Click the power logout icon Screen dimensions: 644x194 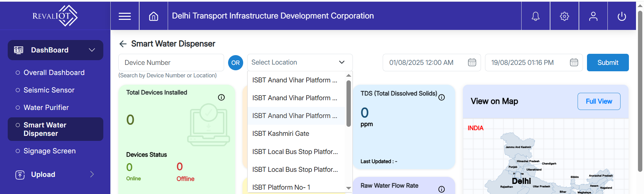tap(622, 16)
